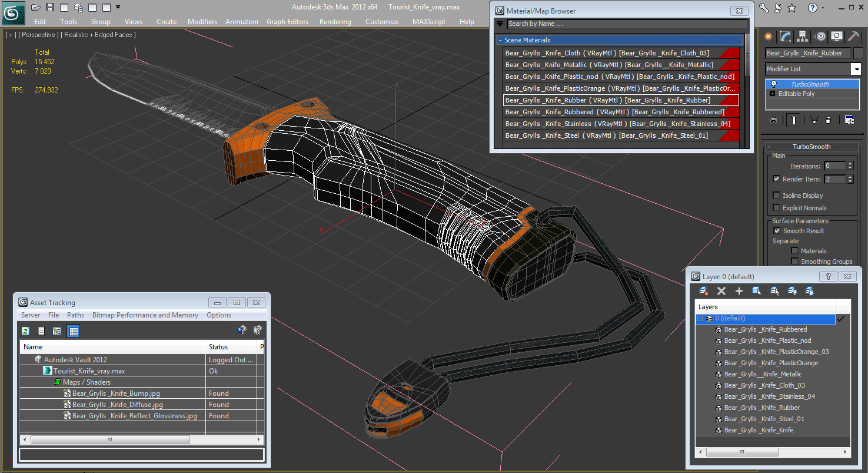This screenshot has width=868, height=473.
Task: Collapse the Scene Materials group
Action: [500, 40]
